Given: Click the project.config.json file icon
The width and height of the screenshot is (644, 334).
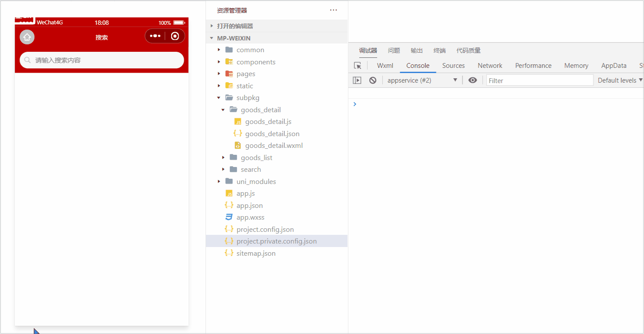Looking at the screenshot, I should 229,229.
